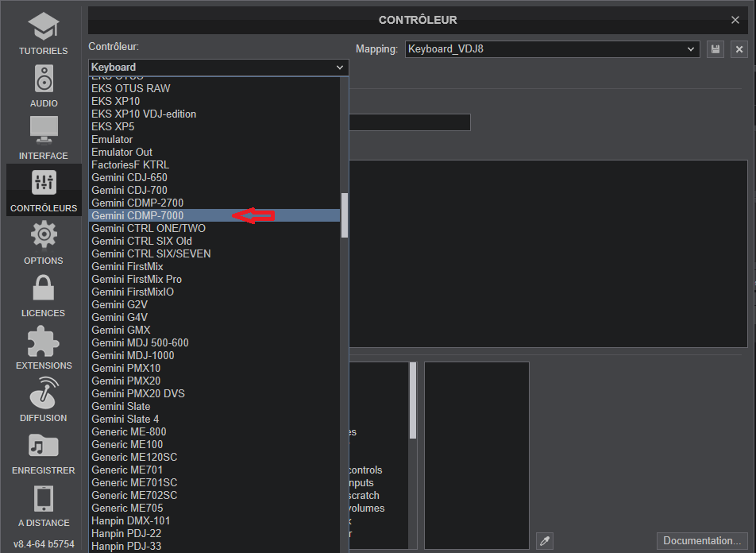Pick Gemini G4V
This screenshot has height=553, width=756.
pyautogui.click(x=214, y=318)
